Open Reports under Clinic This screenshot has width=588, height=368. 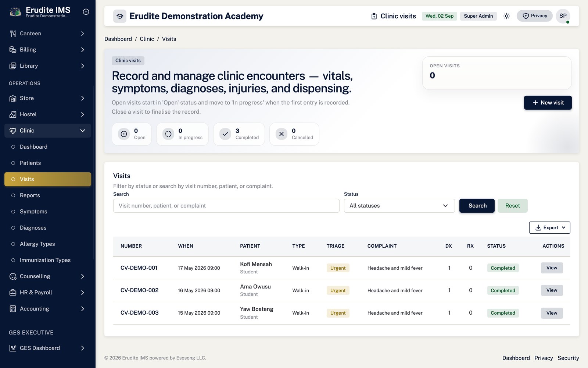(x=48, y=195)
